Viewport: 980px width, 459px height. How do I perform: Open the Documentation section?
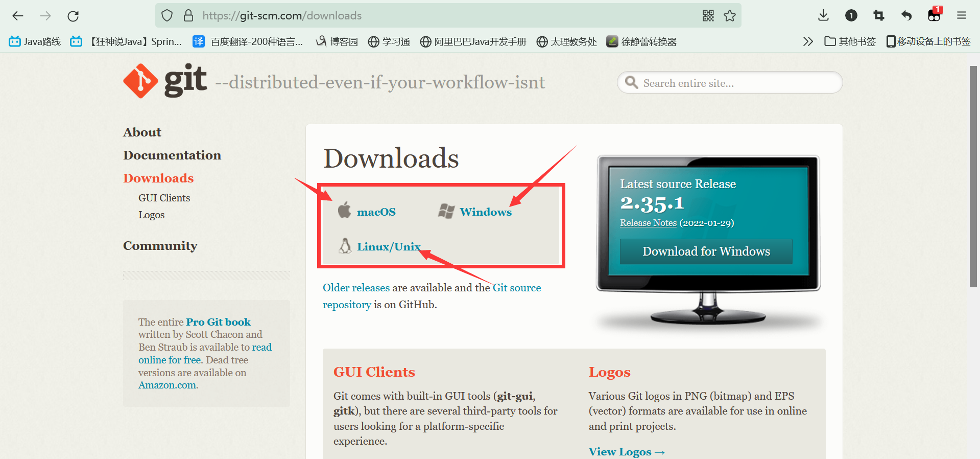[x=172, y=155]
